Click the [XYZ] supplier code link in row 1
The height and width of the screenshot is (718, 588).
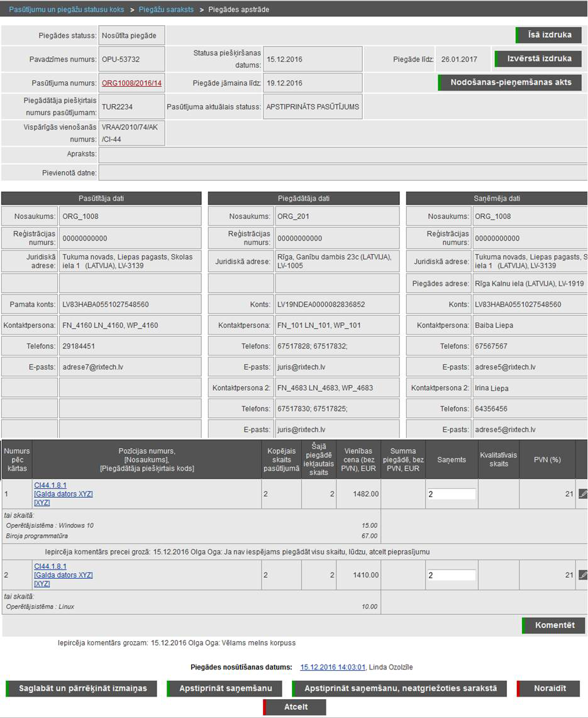(42, 503)
